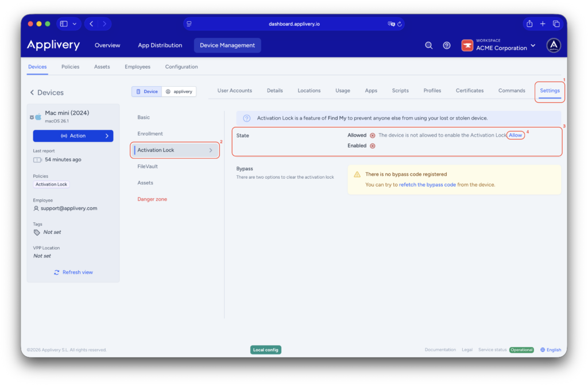The height and width of the screenshot is (385, 588).
Task: Switch to the applivery segment button
Action: [x=179, y=91]
